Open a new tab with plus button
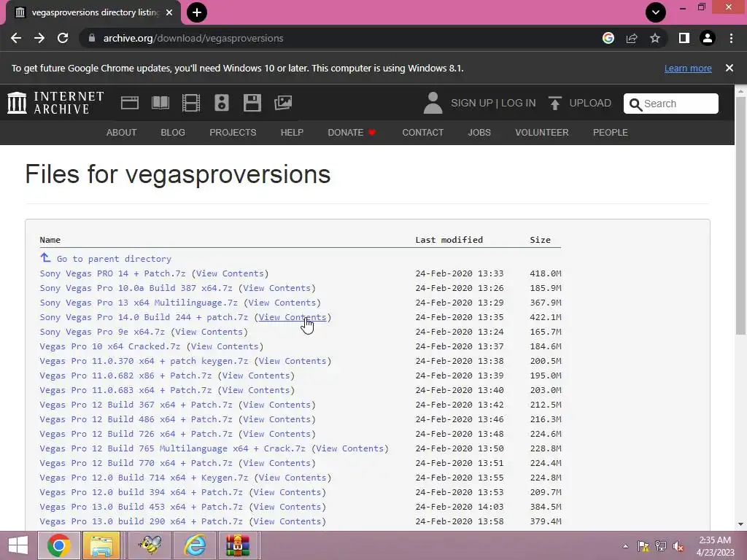Viewport: 747px width, 560px height. (197, 12)
